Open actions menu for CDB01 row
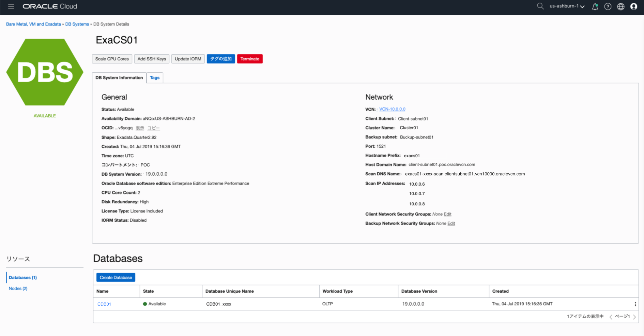This screenshot has height=336, width=644. pos(635,304)
